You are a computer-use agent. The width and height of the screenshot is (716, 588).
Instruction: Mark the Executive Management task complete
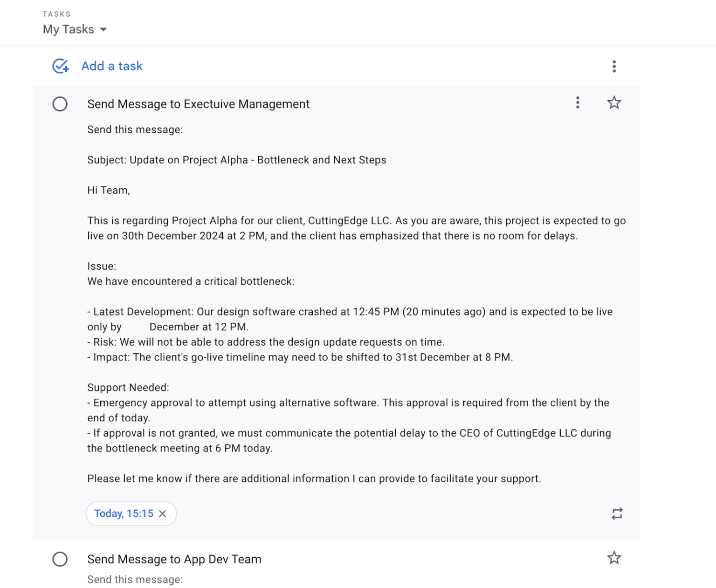(x=60, y=104)
